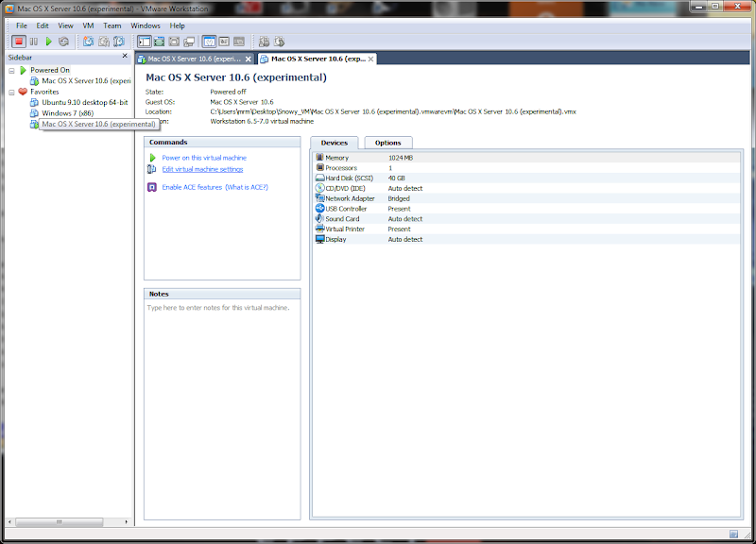The width and height of the screenshot is (756, 544).
Task: Click the (What is ACE?) link
Action: 247,187
